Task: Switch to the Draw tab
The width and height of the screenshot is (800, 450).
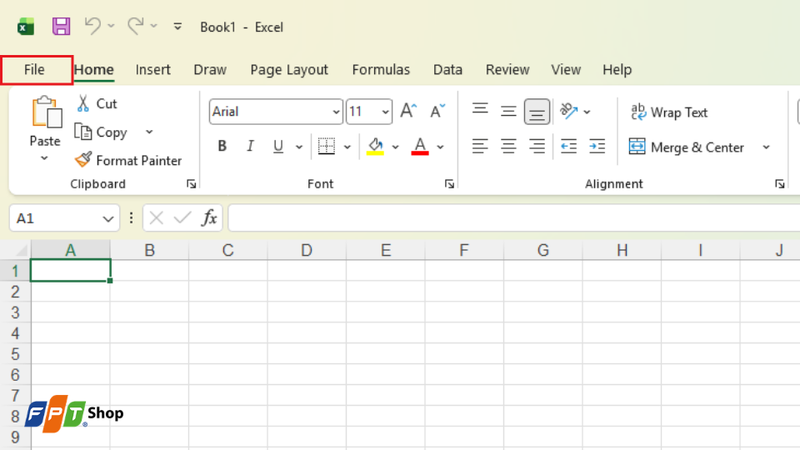Action: coord(210,70)
